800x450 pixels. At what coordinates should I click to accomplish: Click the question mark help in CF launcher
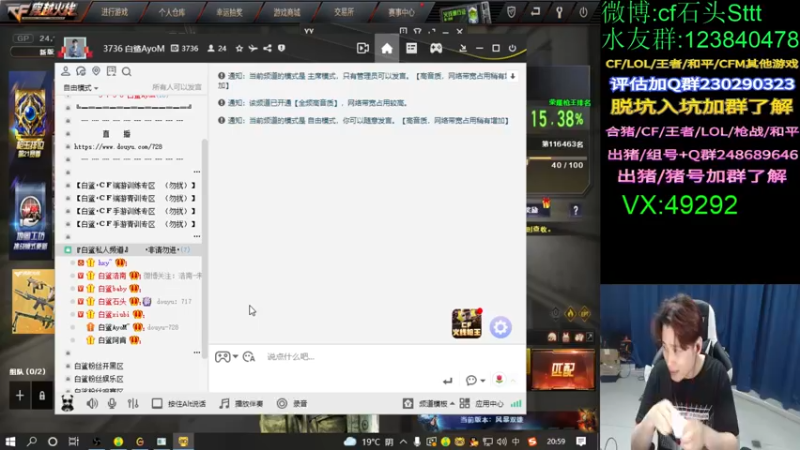[x=576, y=210]
